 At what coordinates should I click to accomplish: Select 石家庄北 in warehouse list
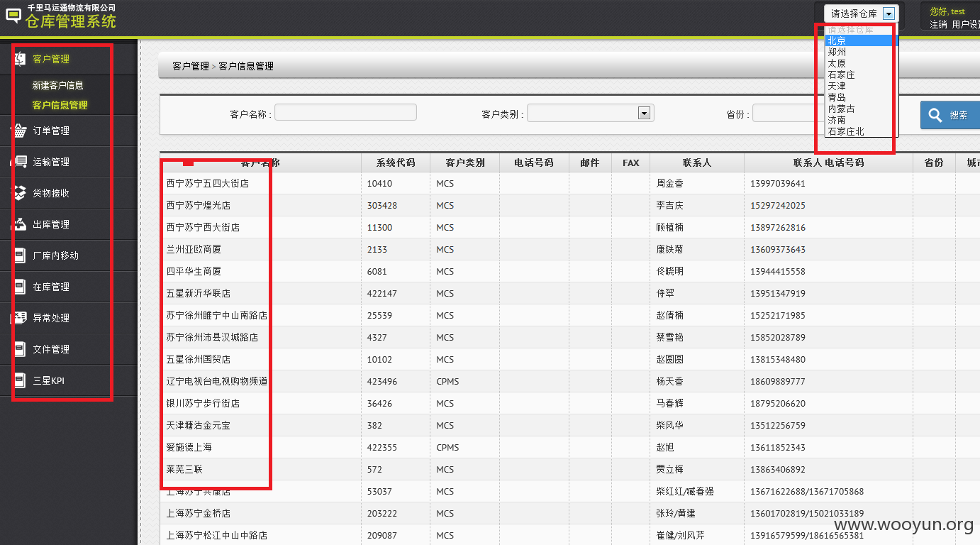(862, 131)
